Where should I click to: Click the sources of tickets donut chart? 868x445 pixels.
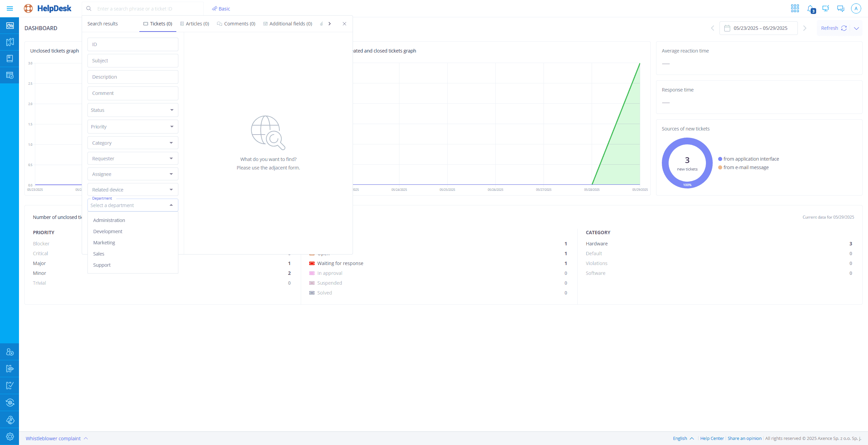(687, 163)
